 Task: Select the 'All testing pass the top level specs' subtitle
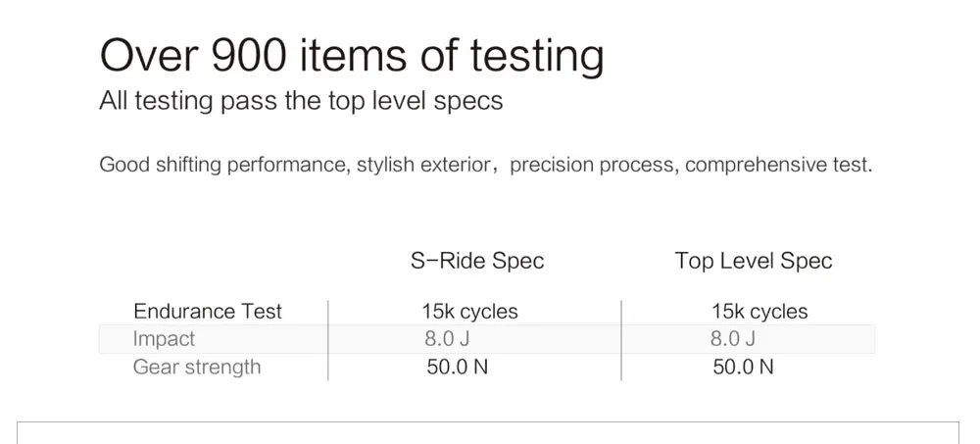coord(301,101)
